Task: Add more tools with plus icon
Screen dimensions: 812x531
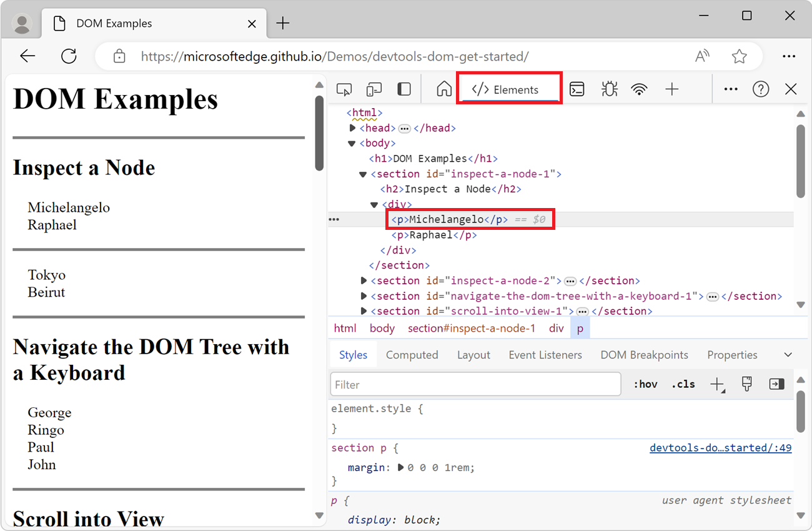Action: [x=671, y=89]
